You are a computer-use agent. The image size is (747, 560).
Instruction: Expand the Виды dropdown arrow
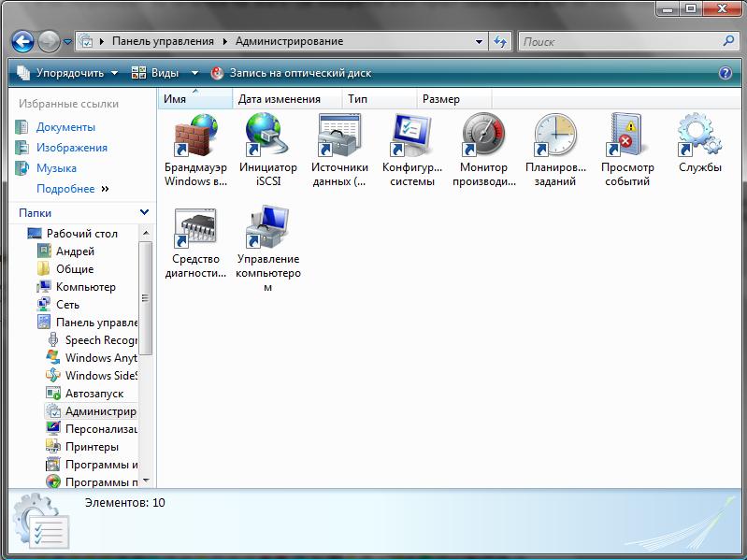[x=194, y=73]
